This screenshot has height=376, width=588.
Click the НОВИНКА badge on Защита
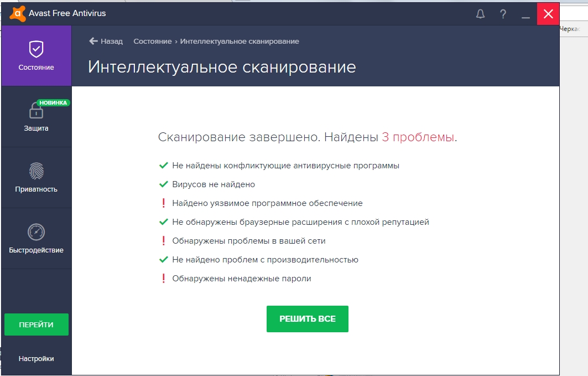pos(53,102)
